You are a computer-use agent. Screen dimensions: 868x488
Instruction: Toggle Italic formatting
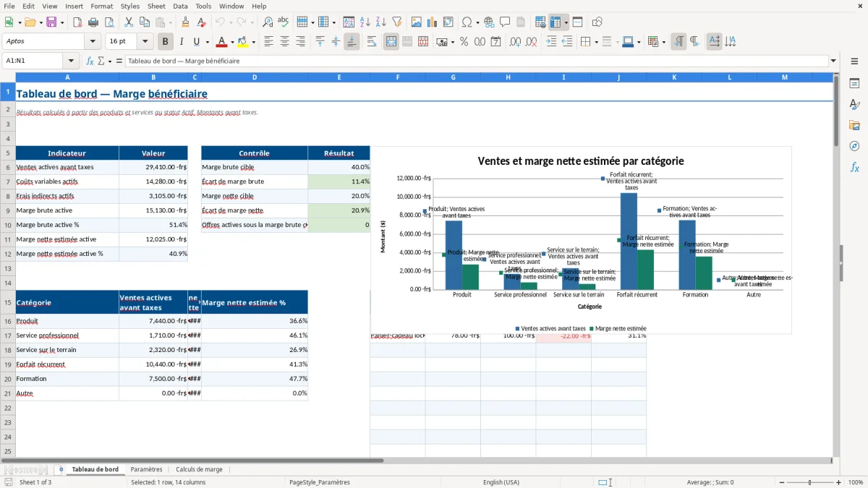181,42
